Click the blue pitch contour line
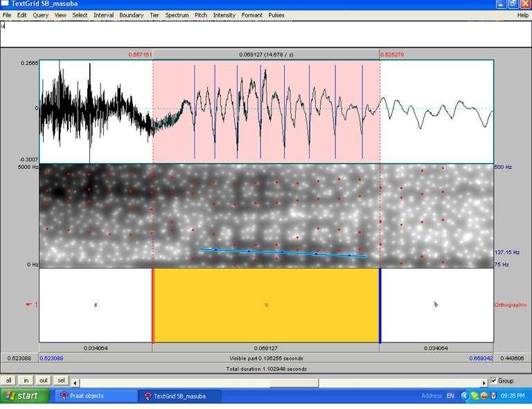 283,253
